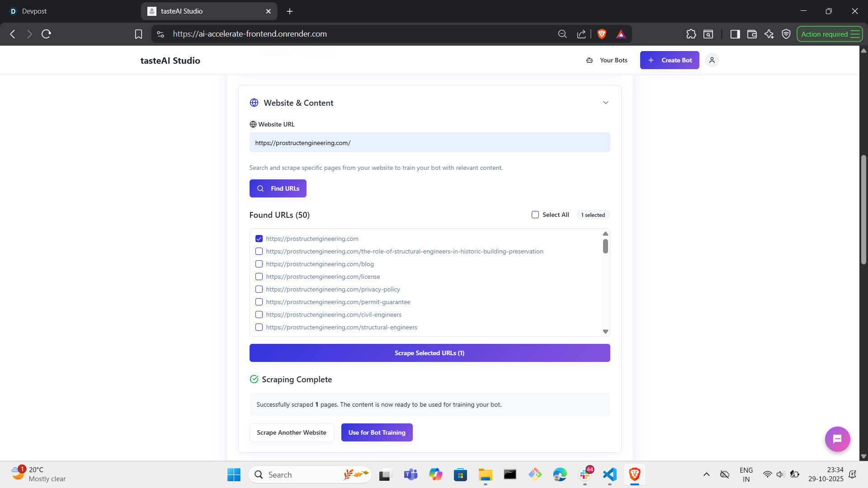
Task: Open the floating chat widget icon
Action: tap(837, 439)
